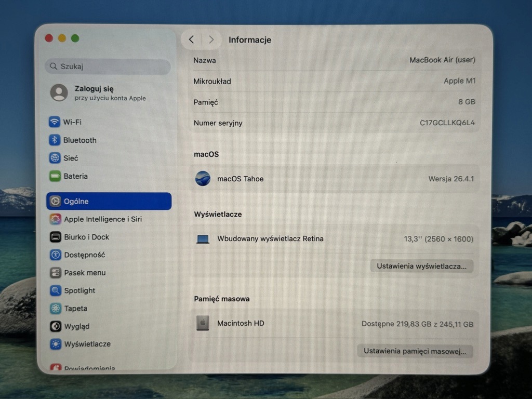Click the 13,3'' (2560 × 1600) value
The image size is (532, 399).
(x=438, y=239)
